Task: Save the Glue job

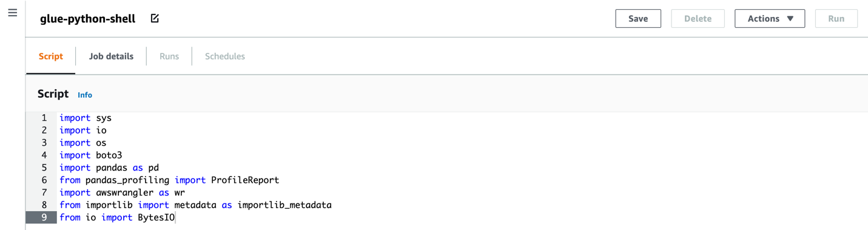Action: click(638, 19)
